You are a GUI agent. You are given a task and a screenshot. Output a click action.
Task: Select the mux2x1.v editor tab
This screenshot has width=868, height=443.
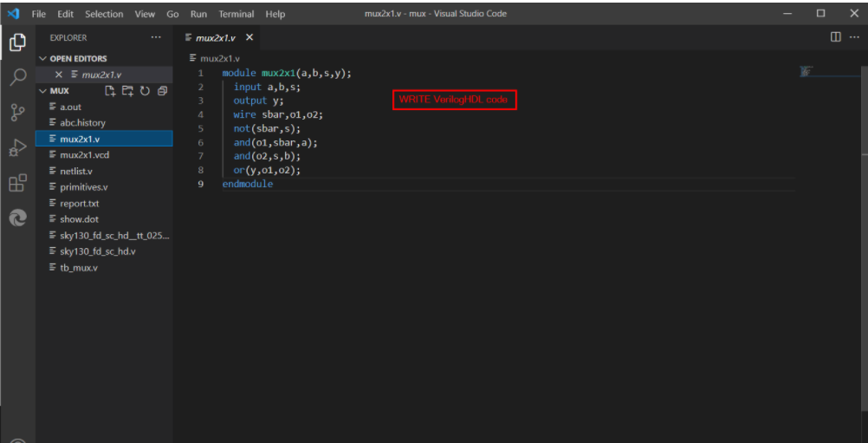[216, 37]
